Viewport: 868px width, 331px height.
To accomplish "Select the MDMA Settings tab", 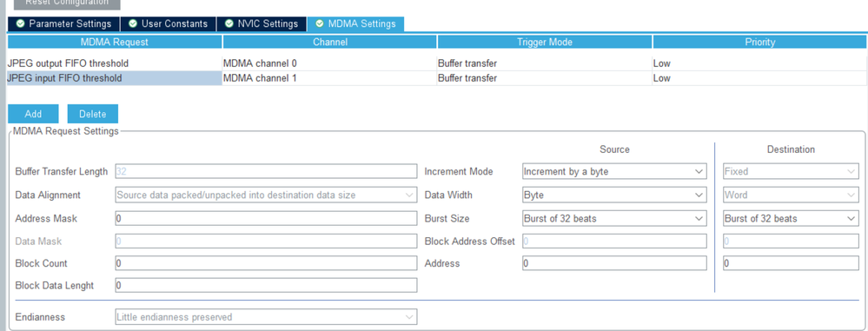I will [356, 23].
